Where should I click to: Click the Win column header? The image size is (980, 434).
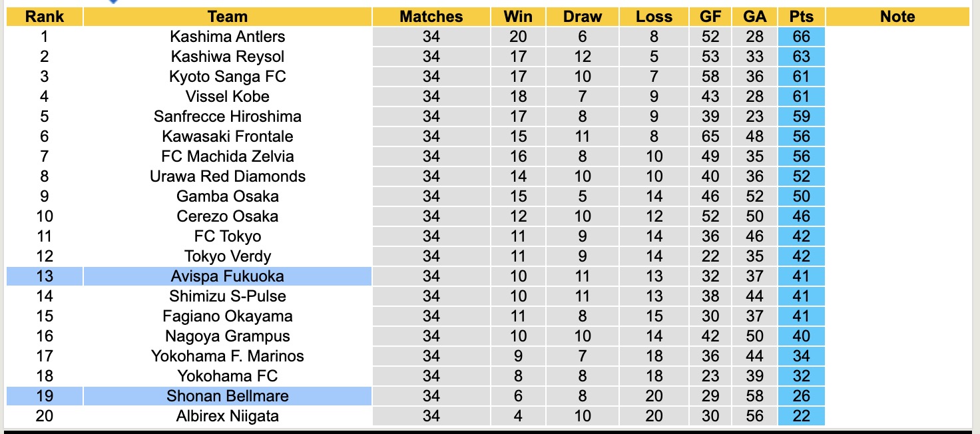click(518, 17)
